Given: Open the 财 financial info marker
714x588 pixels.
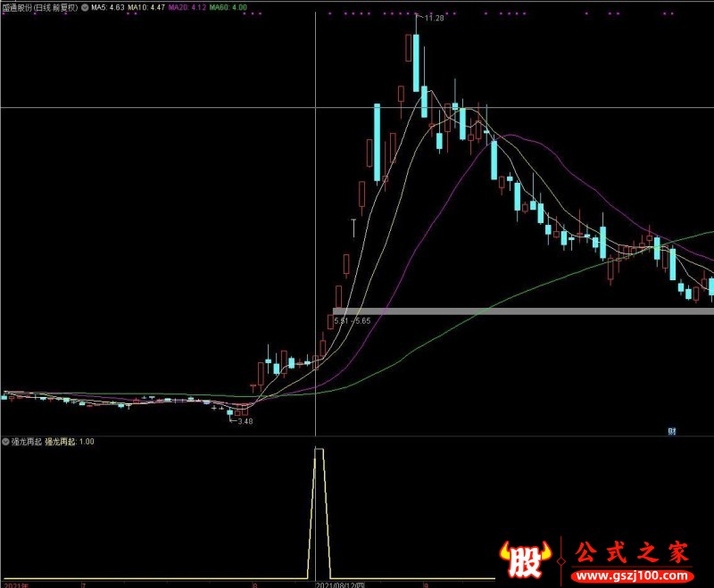Looking at the screenshot, I should click(x=672, y=431).
